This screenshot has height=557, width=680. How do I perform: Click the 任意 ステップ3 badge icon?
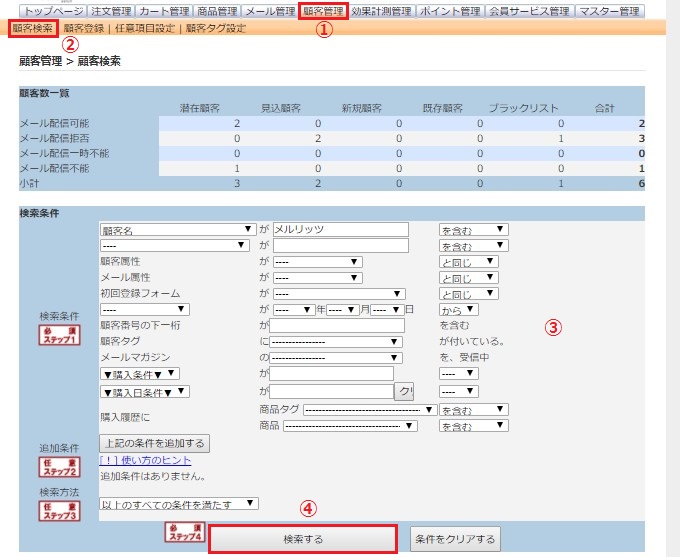click(58, 510)
